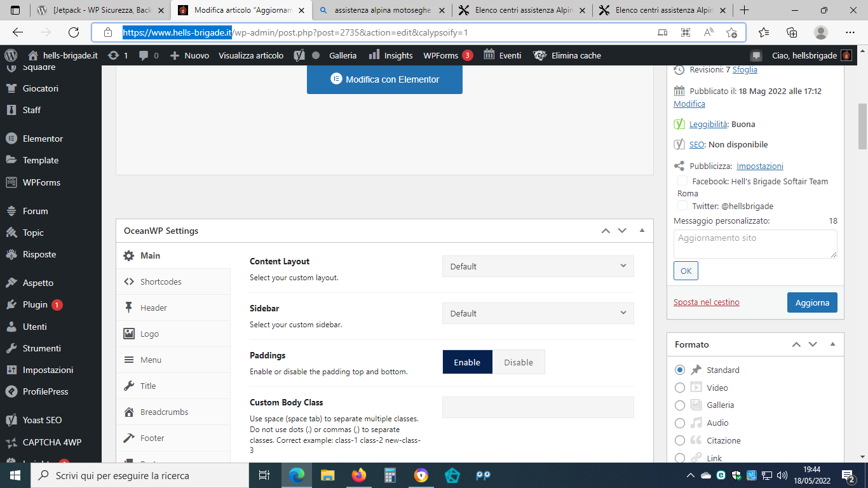Click the WordPress logo in admin bar
Screen dimensions: 868x488
tap(11, 55)
